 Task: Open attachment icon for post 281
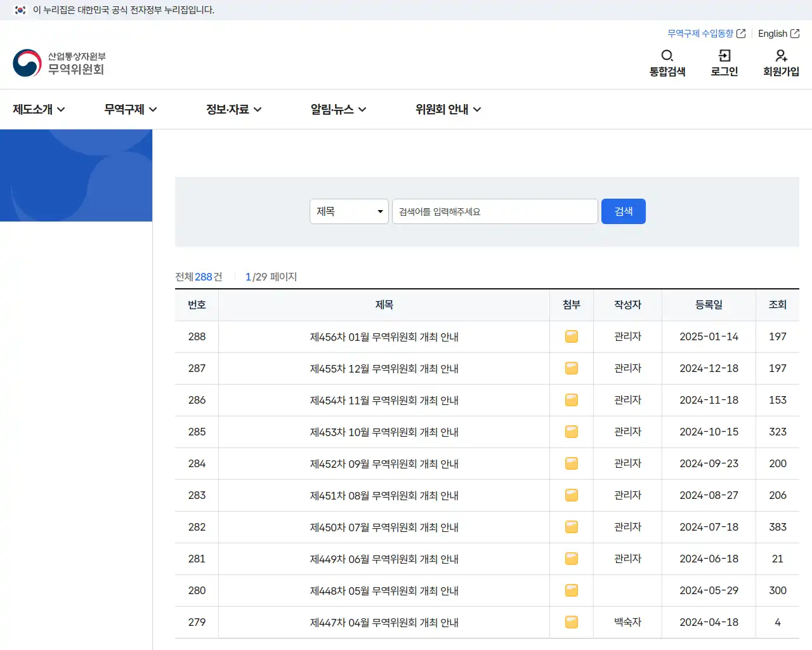[x=572, y=559]
